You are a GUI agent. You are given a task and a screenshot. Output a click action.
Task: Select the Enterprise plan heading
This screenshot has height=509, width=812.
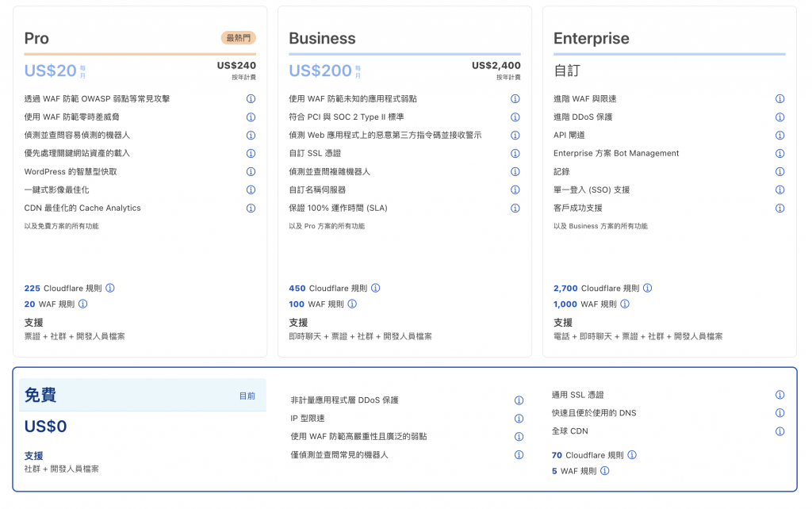(x=592, y=38)
